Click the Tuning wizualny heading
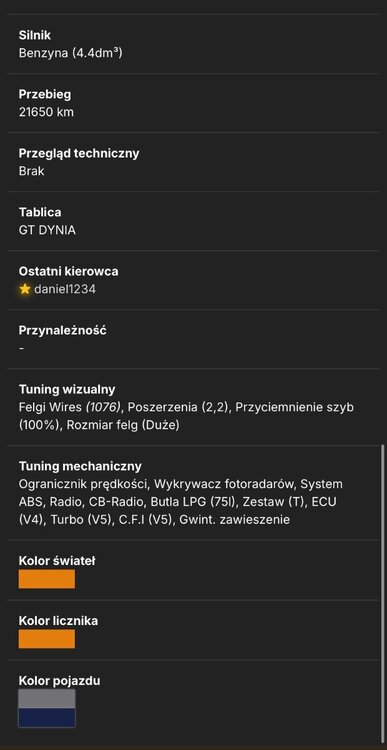 [67, 389]
